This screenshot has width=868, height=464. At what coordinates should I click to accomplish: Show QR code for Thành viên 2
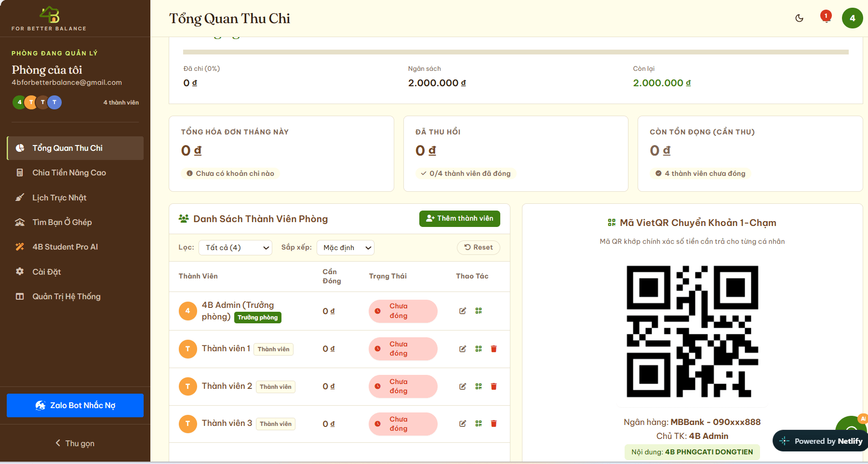coord(479,386)
